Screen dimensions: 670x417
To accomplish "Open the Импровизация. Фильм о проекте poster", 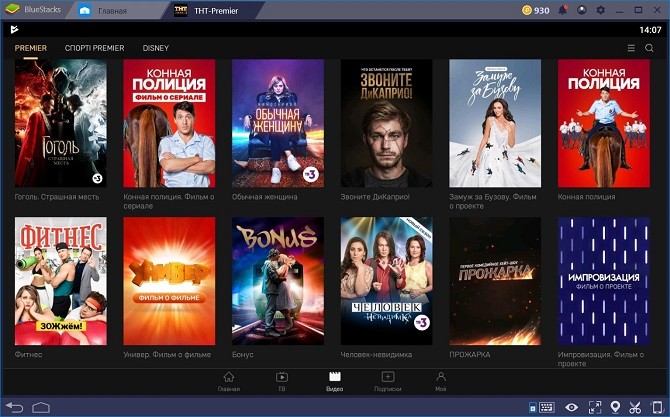I will pos(604,281).
